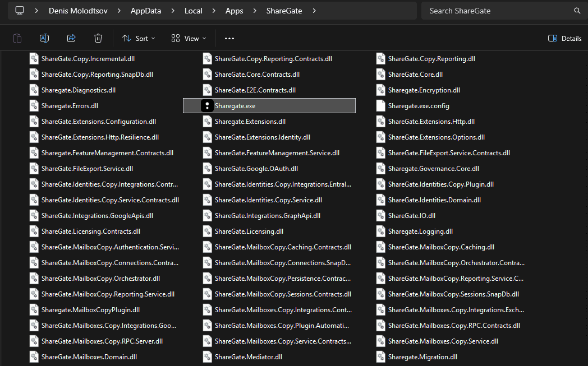Click the Share toolbar icon
The width and height of the screenshot is (588, 366).
pyautogui.click(x=71, y=38)
